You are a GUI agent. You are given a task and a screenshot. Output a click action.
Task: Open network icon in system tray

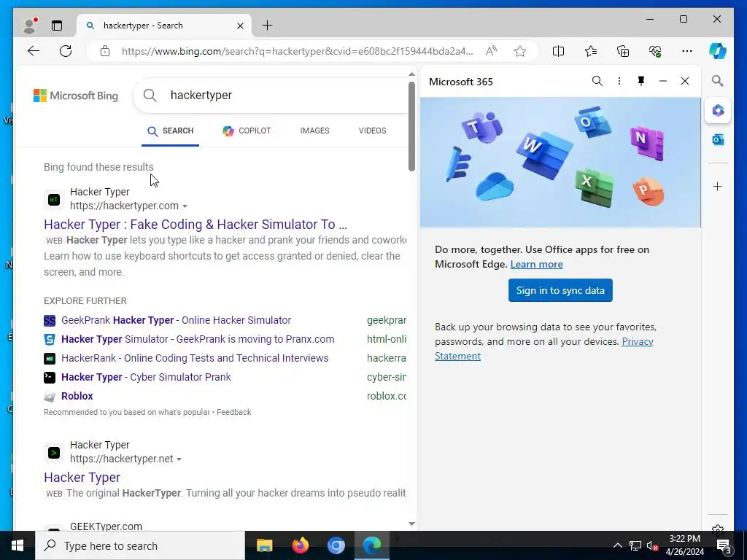tap(635, 545)
